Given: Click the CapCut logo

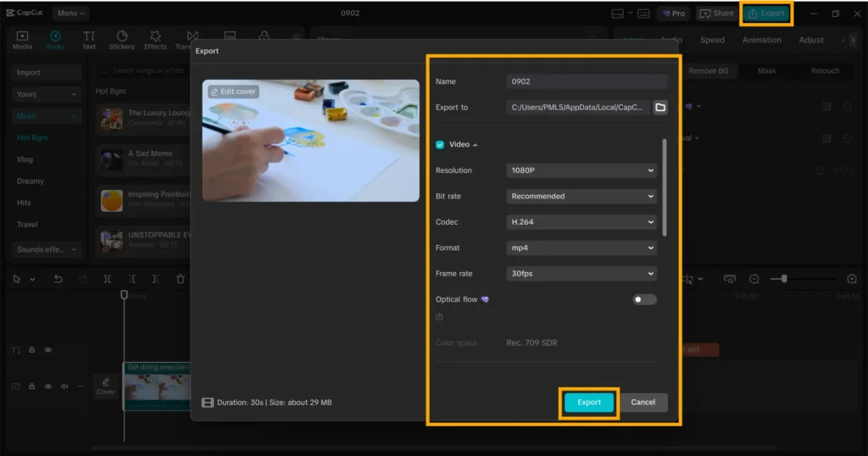Looking at the screenshot, I should (x=24, y=13).
